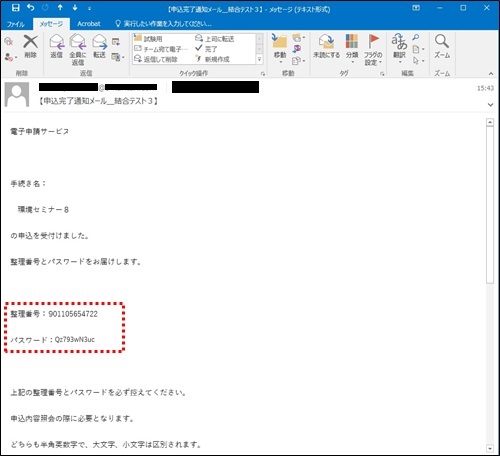Set flag with フラグの設定 icon
This screenshot has height=456, width=500.
point(373,41)
